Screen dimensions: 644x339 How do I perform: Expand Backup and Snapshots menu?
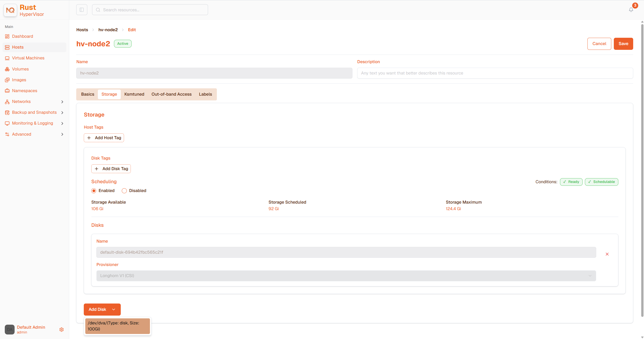[x=62, y=112]
